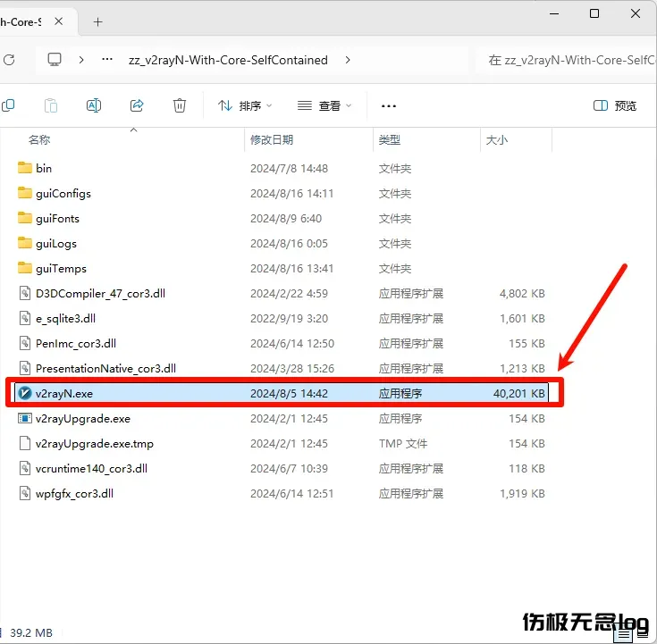Click the PresentationNative_cor3.dll file icon
The height and width of the screenshot is (644, 657).
[x=25, y=369]
